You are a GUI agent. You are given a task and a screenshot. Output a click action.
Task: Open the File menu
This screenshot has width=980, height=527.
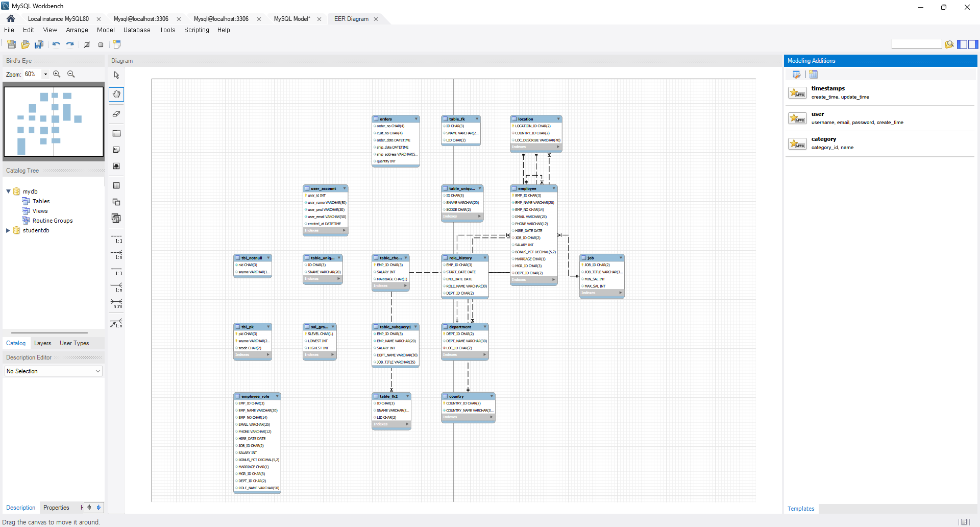tap(9, 30)
